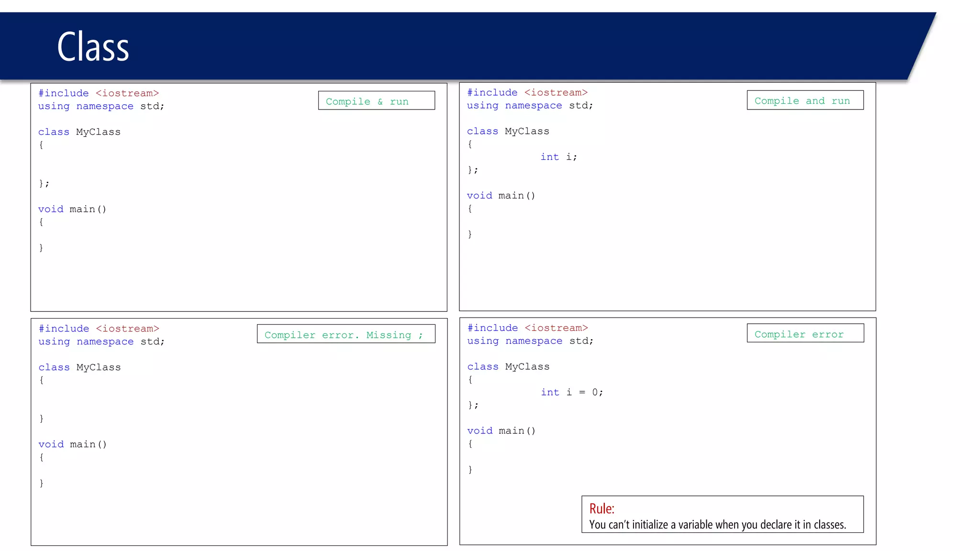Click 'void main()' in top-right code box
The width and height of the screenshot is (980, 551).
501,196
